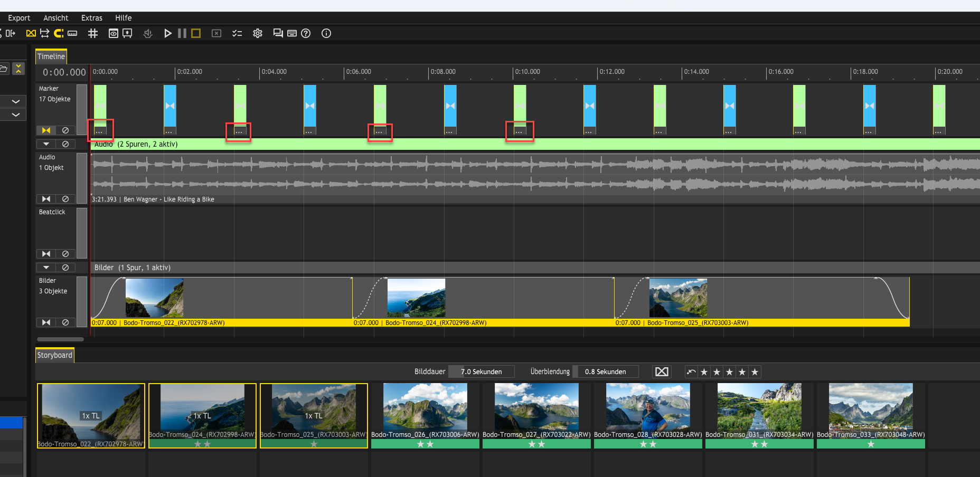Select the Bodo-Tromso_028 storyboard thumbnail
980x477 pixels.
648,416
